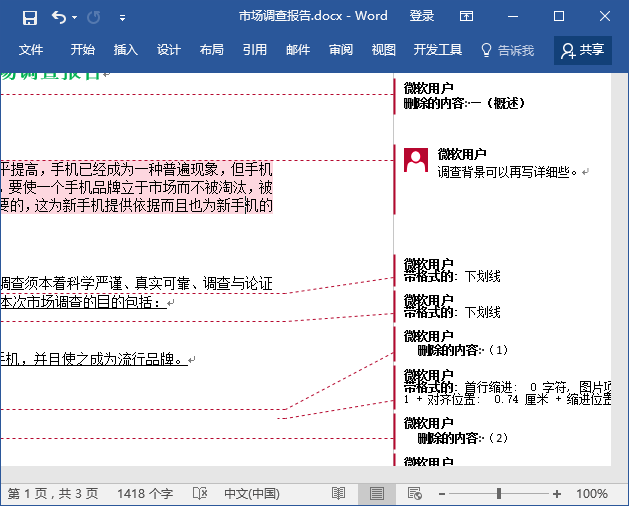This screenshot has height=506, width=629.
Task: Click 登录 to sign in
Action: tap(422, 16)
